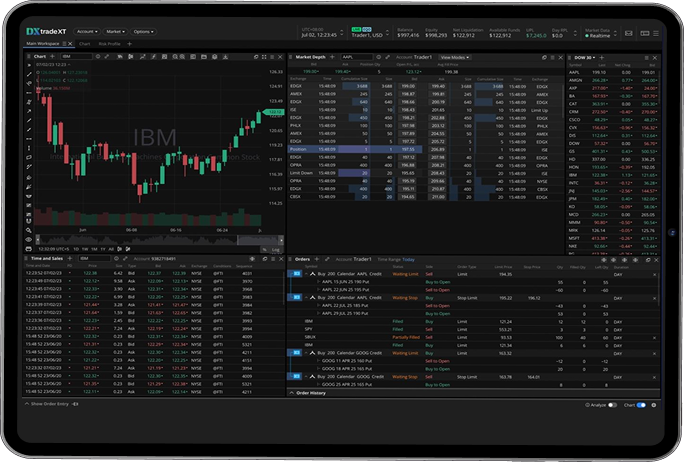Select the AAPL 15 JUN 25 190 Put leg
The height and width of the screenshot is (462, 684).
coord(473,282)
